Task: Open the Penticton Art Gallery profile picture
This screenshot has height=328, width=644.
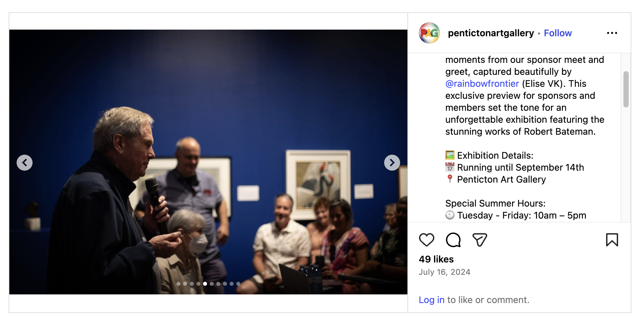Action: click(429, 33)
